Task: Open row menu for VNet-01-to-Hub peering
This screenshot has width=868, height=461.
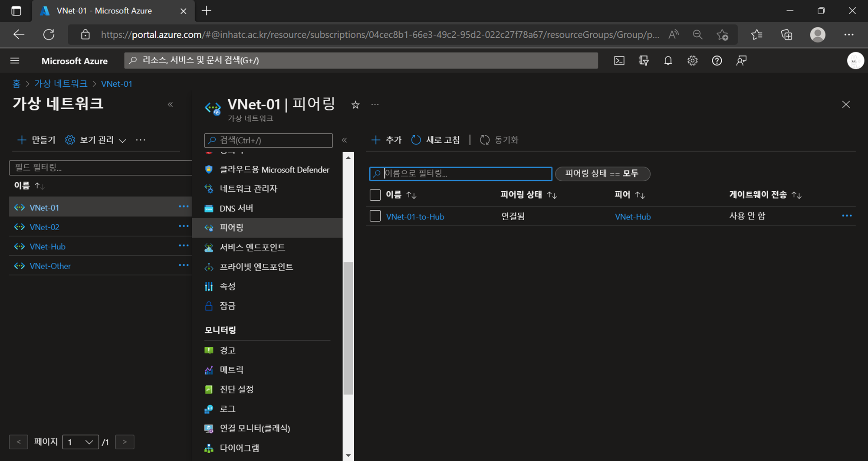Action: pos(847,216)
